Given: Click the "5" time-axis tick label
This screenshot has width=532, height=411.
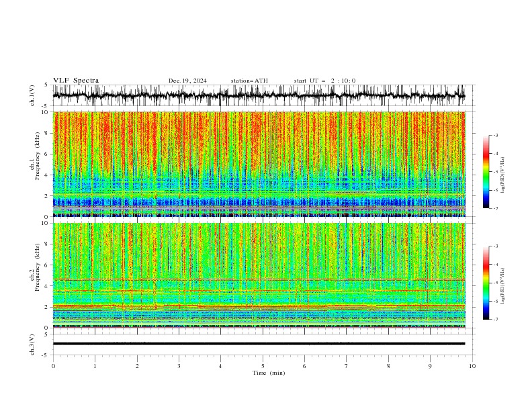Looking at the screenshot, I should (x=263, y=366).
